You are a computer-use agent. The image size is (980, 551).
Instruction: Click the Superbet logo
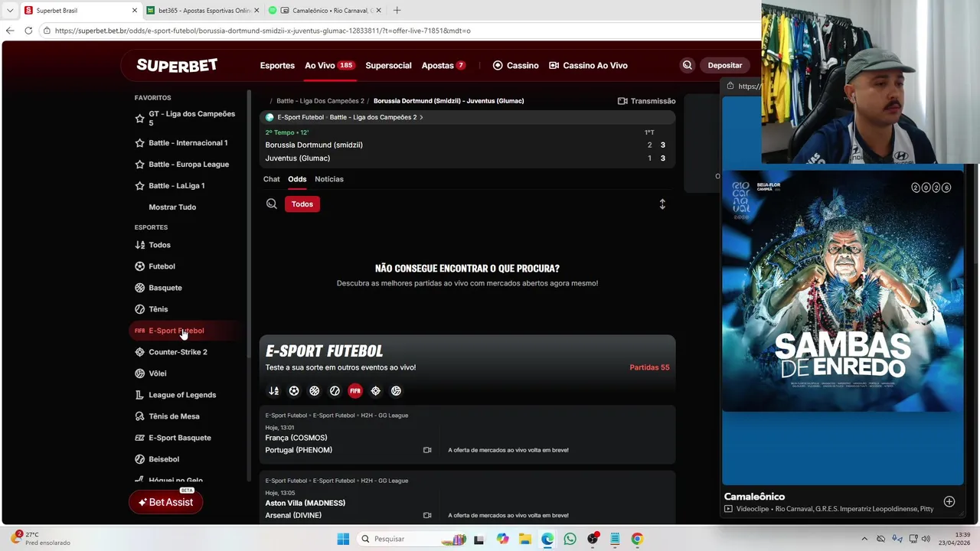point(177,65)
